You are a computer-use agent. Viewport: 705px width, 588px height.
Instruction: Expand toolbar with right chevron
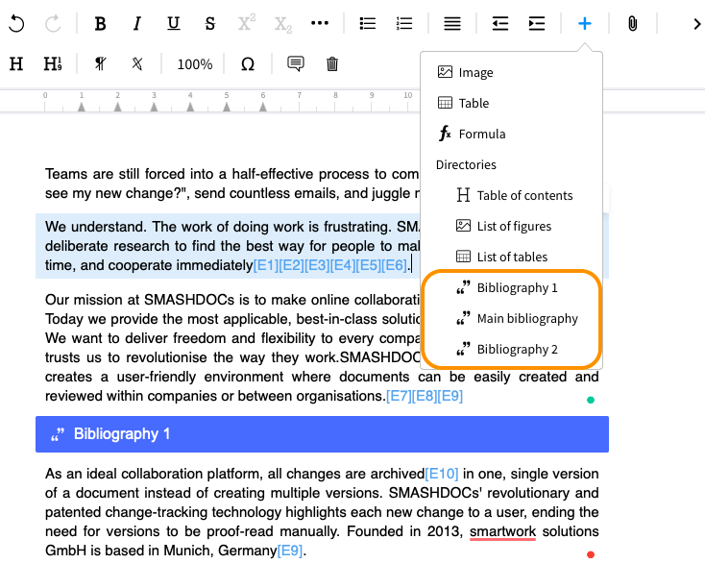pos(696,23)
